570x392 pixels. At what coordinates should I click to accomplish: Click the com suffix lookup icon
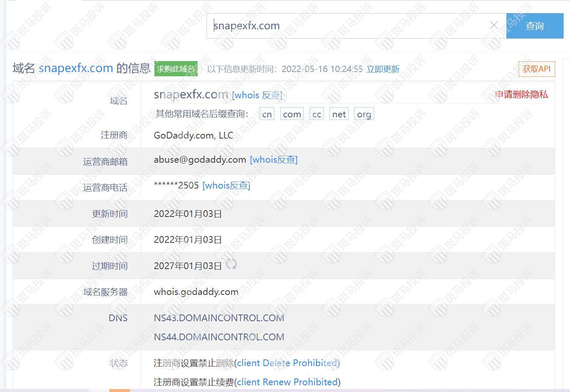(292, 114)
